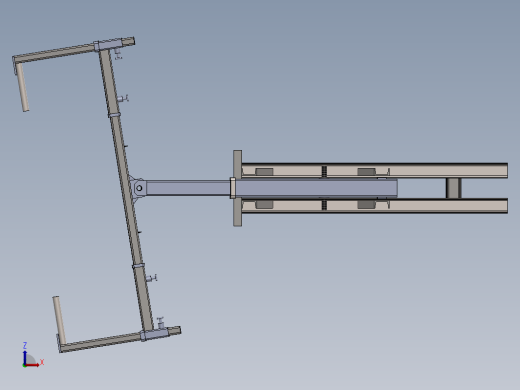This screenshot has width=520, height=390.
Task: Click the red X axis of the triad
Action: coord(32,365)
